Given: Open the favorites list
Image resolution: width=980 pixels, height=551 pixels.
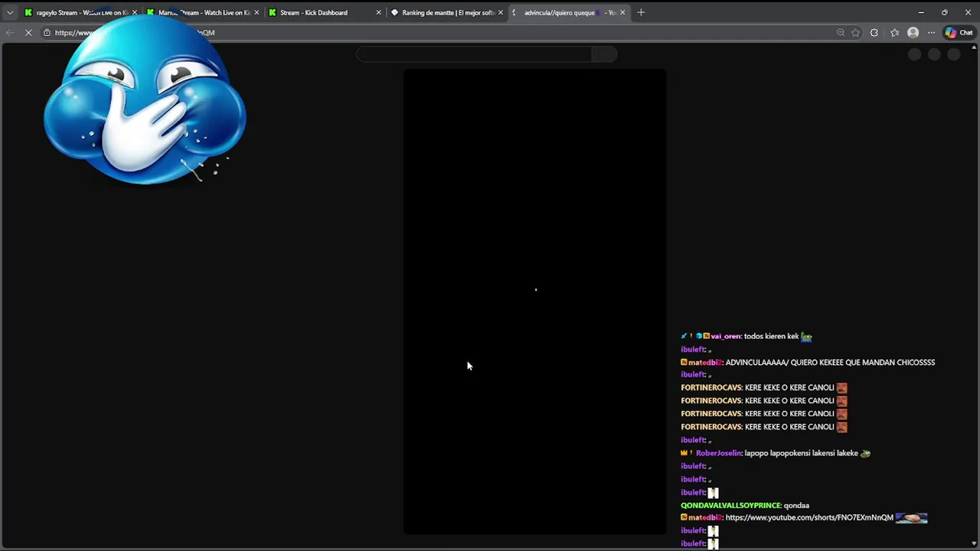Looking at the screenshot, I should [894, 32].
